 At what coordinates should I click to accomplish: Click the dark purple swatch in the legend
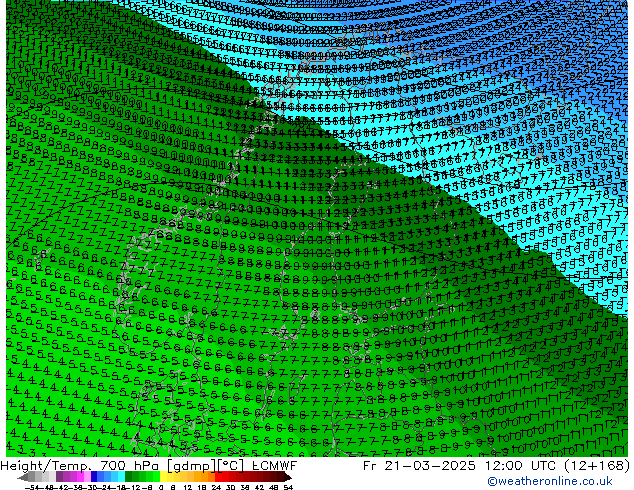click(x=59, y=477)
